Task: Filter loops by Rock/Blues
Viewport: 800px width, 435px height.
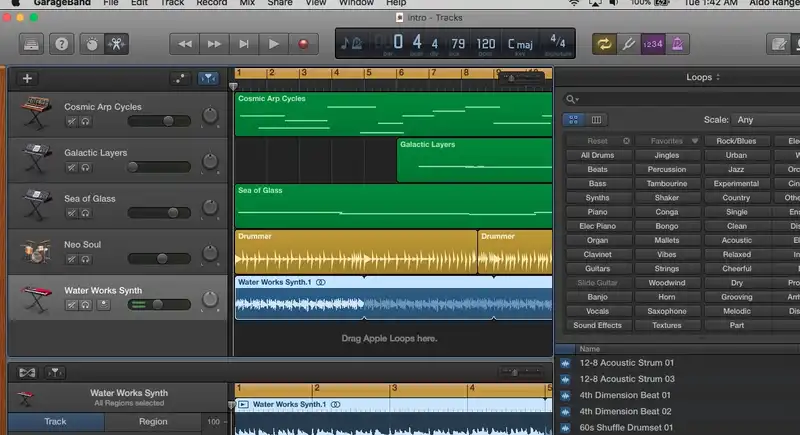Action: (736, 141)
